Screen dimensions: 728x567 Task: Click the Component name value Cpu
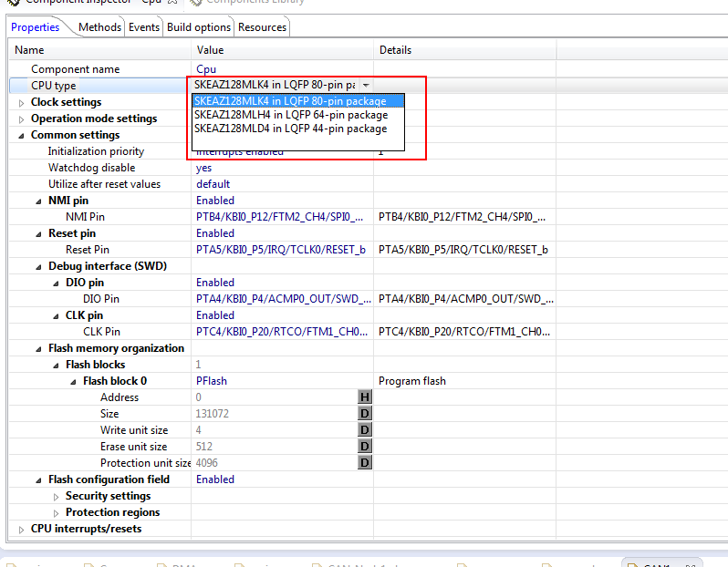206,69
